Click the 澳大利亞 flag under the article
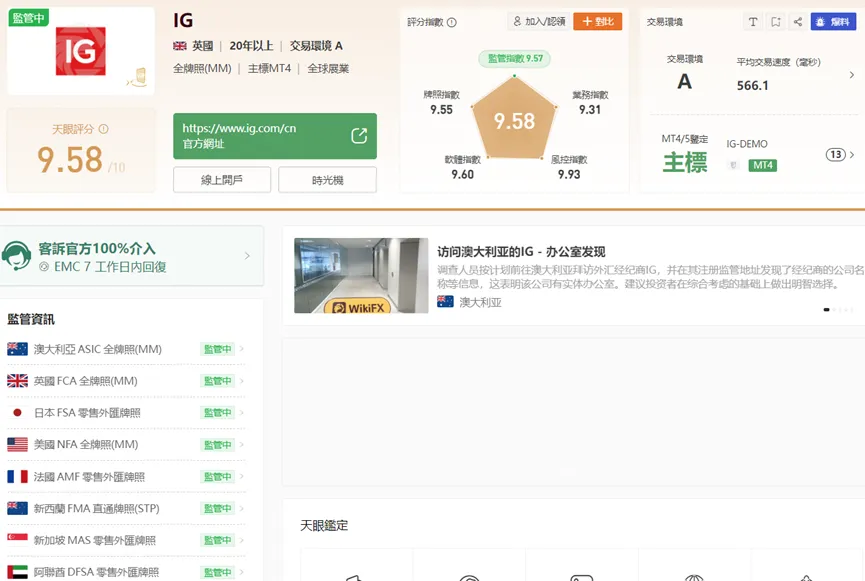This screenshot has height=581, width=865. coord(445,302)
